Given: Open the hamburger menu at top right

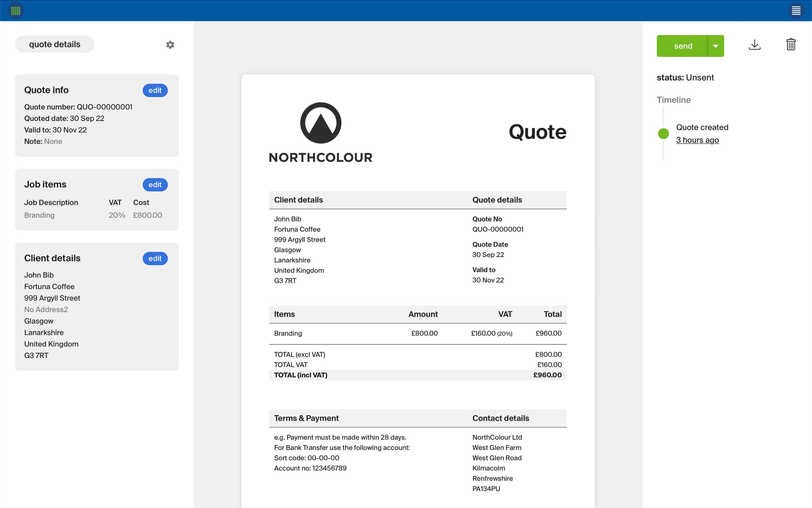Looking at the screenshot, I should point(796,10).
